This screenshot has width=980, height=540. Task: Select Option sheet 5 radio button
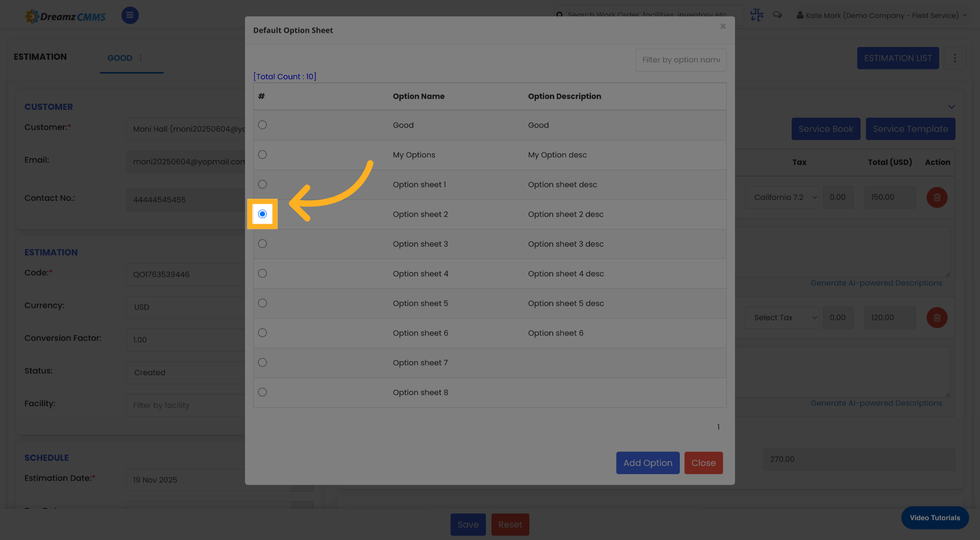pos(262,302)
